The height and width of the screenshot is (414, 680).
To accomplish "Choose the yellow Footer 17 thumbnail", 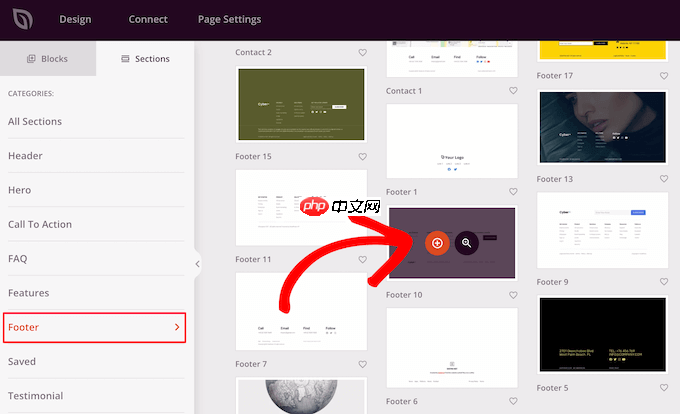I will [602, 51].
